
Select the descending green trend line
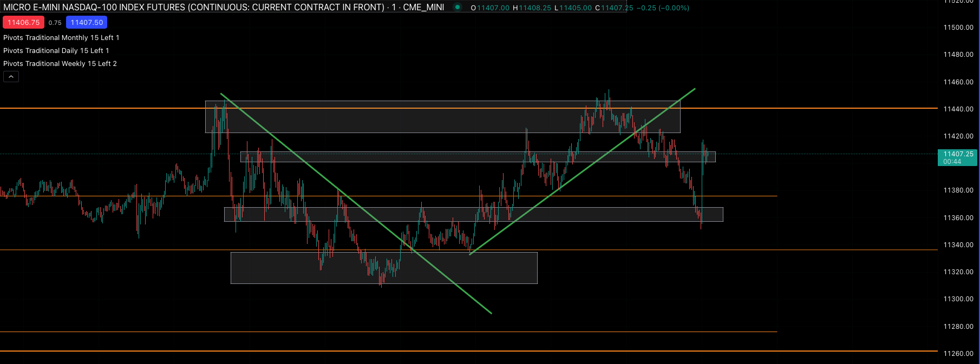tap(356, 203)
